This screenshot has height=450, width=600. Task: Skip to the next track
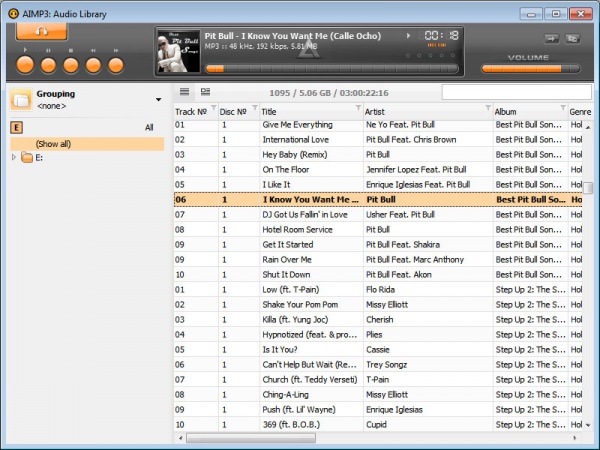tap(117, 66)
